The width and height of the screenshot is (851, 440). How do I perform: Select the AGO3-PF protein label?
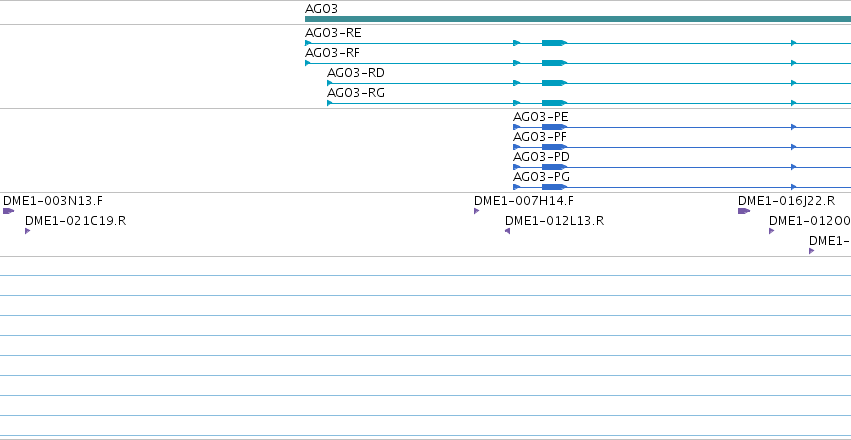[x=540, y=137]
